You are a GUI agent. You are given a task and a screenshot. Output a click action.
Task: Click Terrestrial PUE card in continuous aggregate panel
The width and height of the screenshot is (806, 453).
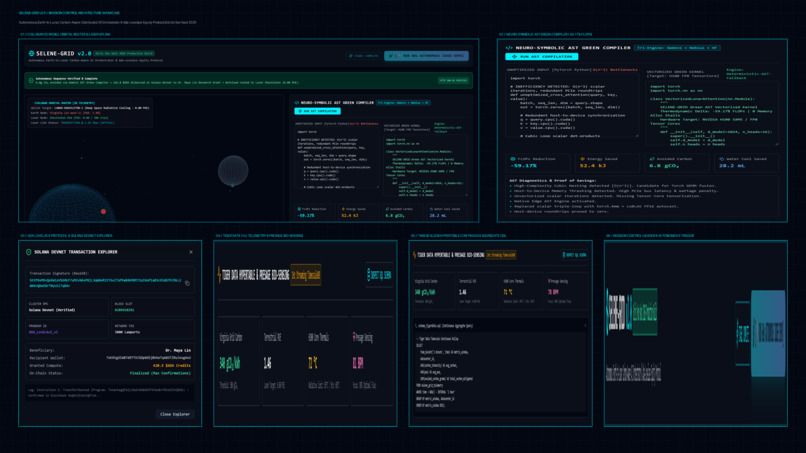tap(477, 292)
